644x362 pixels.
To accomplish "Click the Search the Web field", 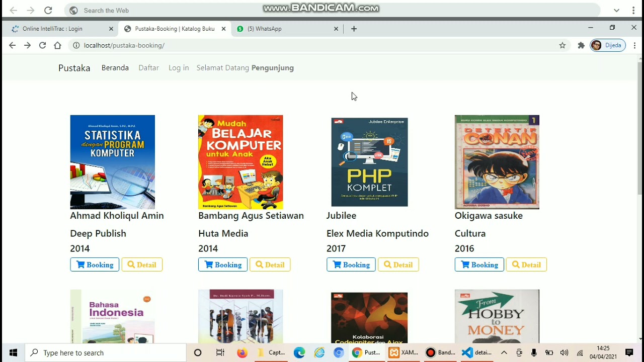I will point(332,10).
